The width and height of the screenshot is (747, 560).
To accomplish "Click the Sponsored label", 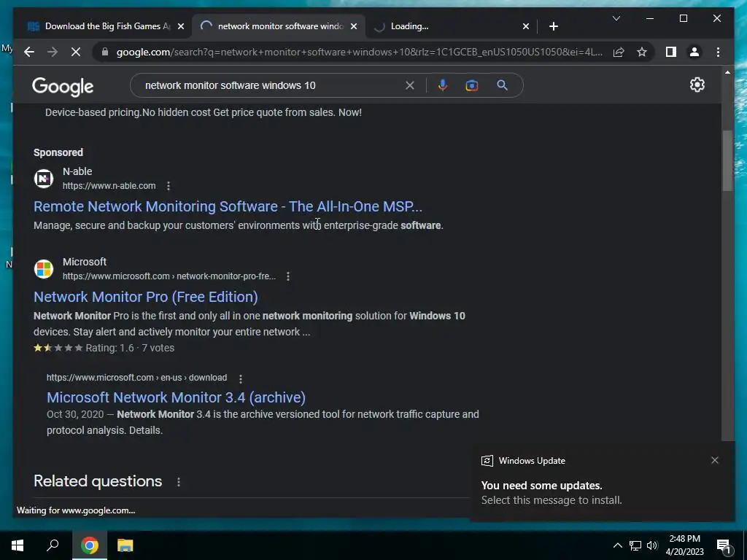I will pos(58,152).
